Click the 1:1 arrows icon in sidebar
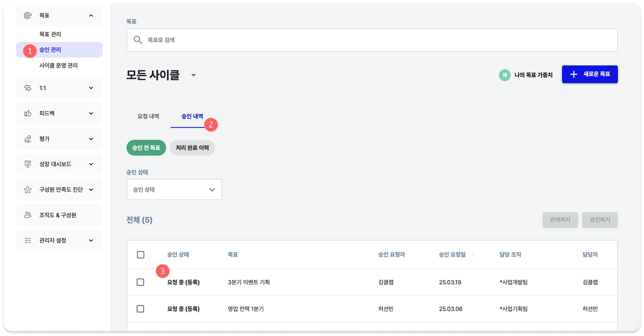 point(28,88)
